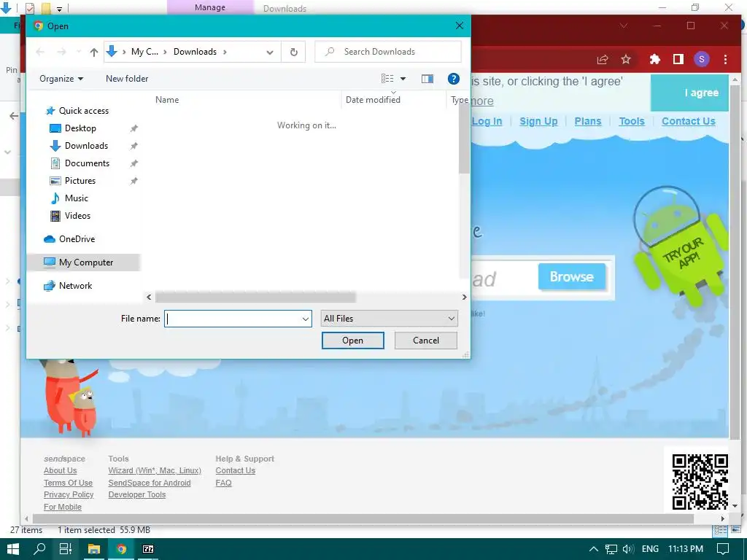Open SendSpace for Android link
747x560 pixels.
[x=149, y=483]
